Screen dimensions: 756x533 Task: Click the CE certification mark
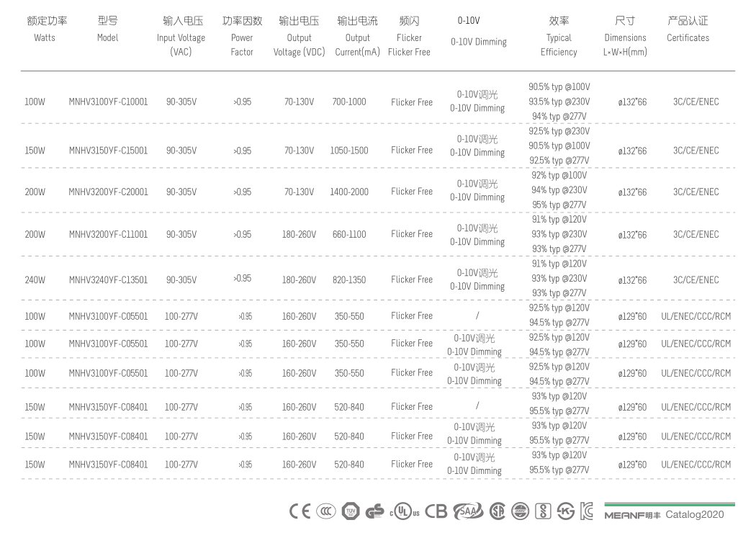pyautogui.click(x=300, y=511)
